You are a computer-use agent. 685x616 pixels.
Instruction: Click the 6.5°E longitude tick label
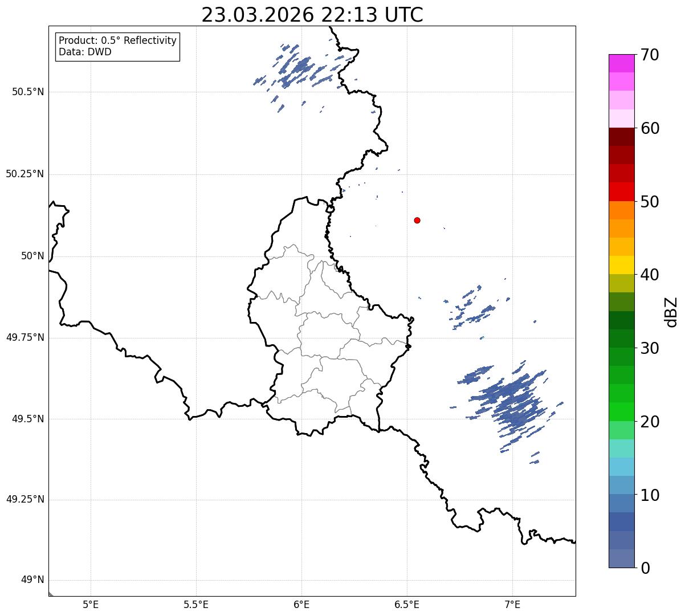(x=407, y=604)
